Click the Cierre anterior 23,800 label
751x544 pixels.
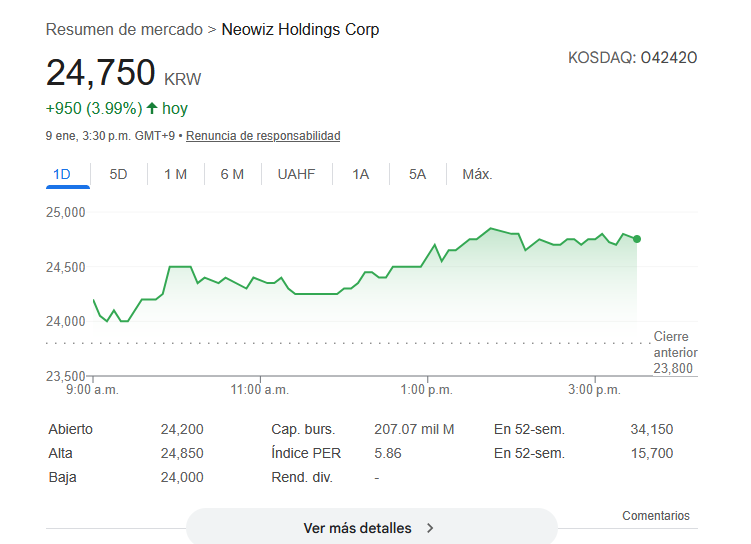675,352
